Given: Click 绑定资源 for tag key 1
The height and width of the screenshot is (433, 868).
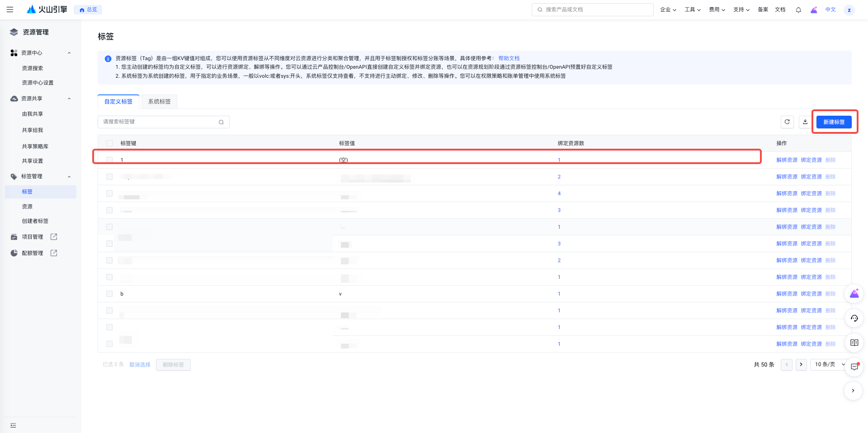Looking at the screenshot, I should click(x=811, y=160).
